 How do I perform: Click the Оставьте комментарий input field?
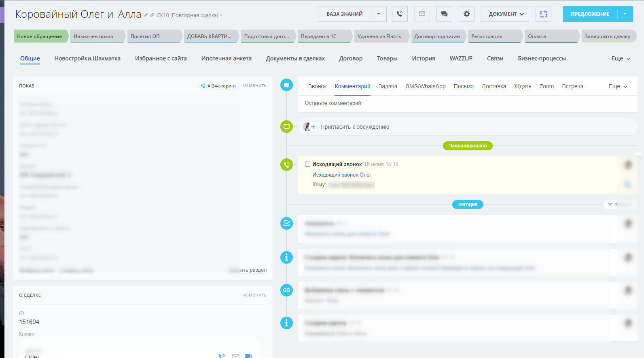click(468, 103)
